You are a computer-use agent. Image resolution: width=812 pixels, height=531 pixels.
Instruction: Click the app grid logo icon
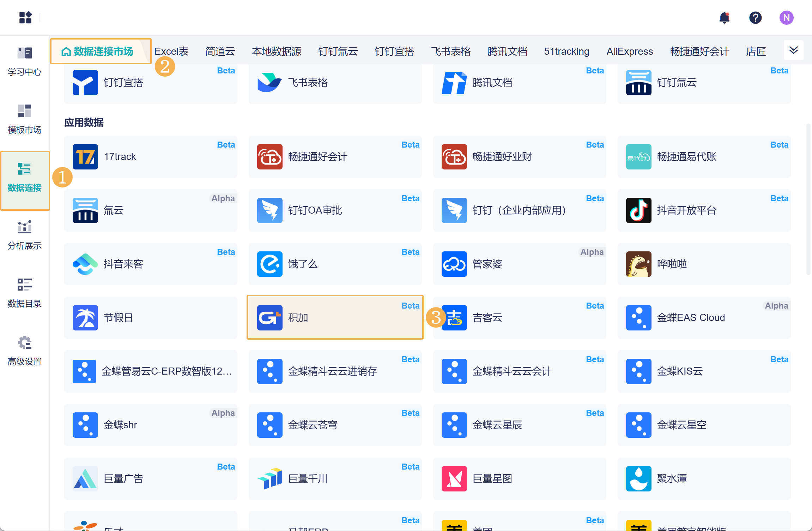25,18
